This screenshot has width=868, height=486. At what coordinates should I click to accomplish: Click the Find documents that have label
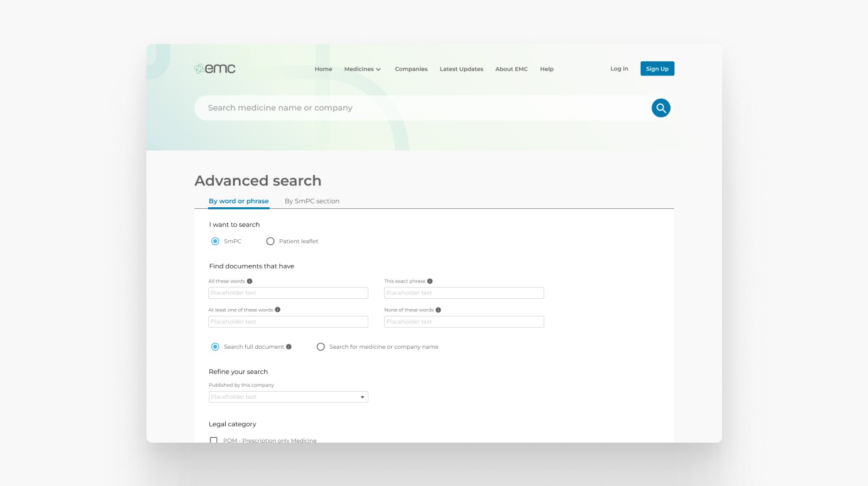tap(252, 266)
